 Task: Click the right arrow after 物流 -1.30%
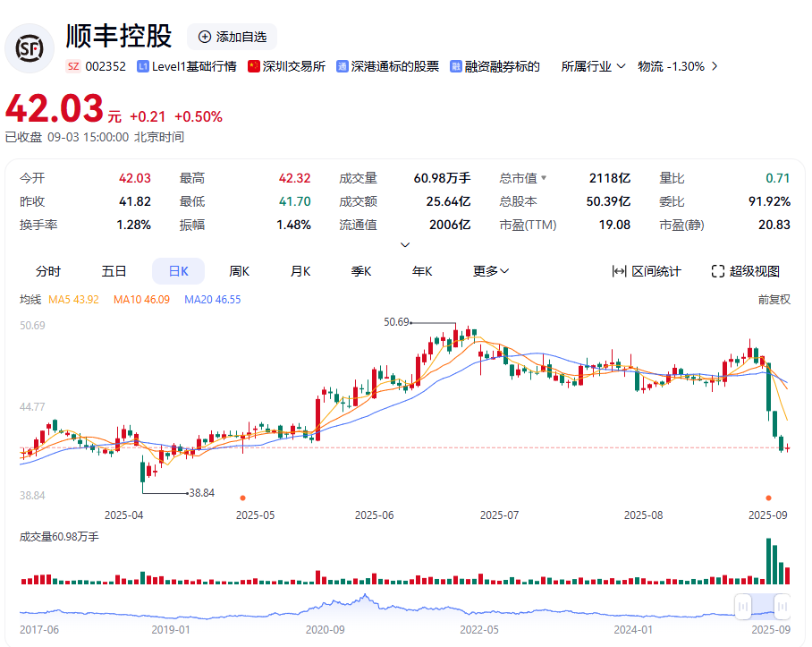pyautogui.click(x=715, y=66)
